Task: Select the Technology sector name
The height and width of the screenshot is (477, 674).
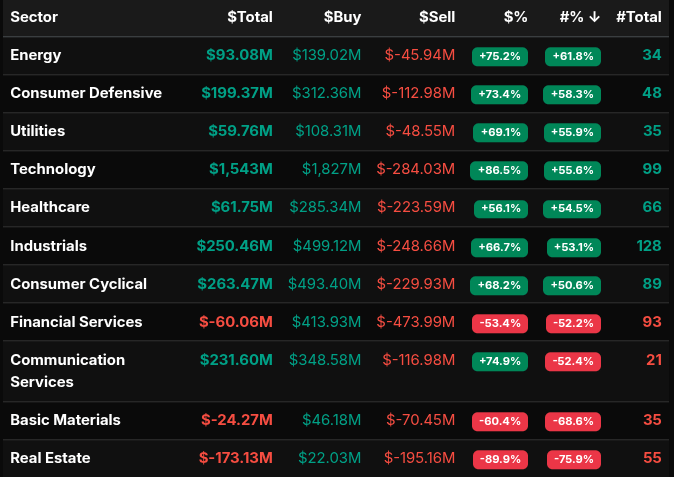Action: tap(53, 169)
